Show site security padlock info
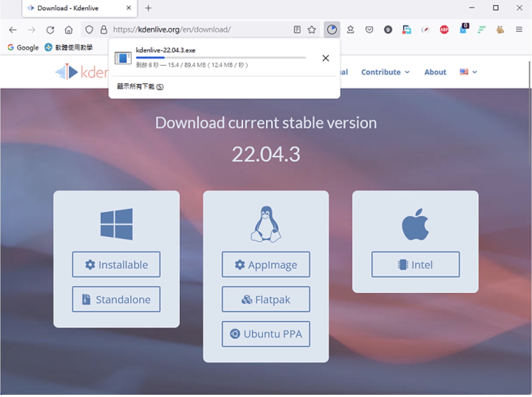 coord(104,30)
